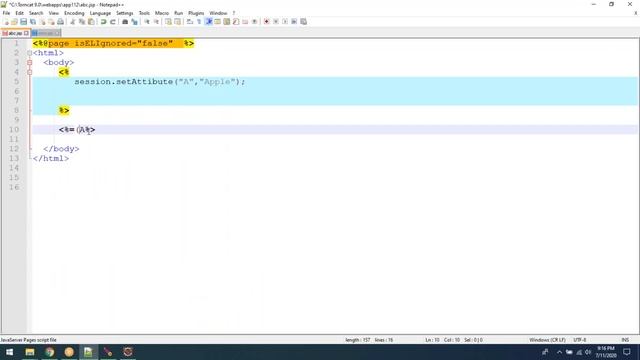
Task: Open Find with the binoculars icon
Action: pyautogui.click(x=125, y=22)
